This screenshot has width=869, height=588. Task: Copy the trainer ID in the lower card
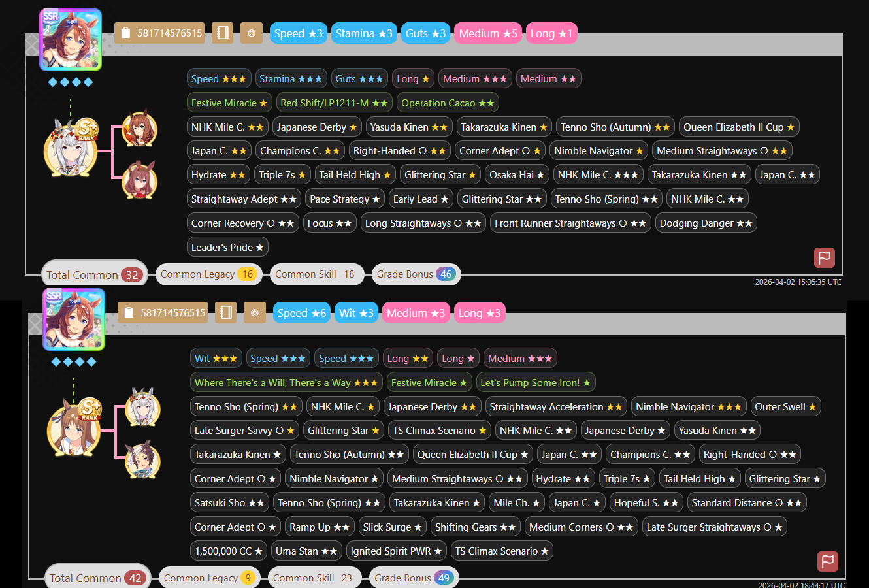pyautogui.click(x=163, y=312)
